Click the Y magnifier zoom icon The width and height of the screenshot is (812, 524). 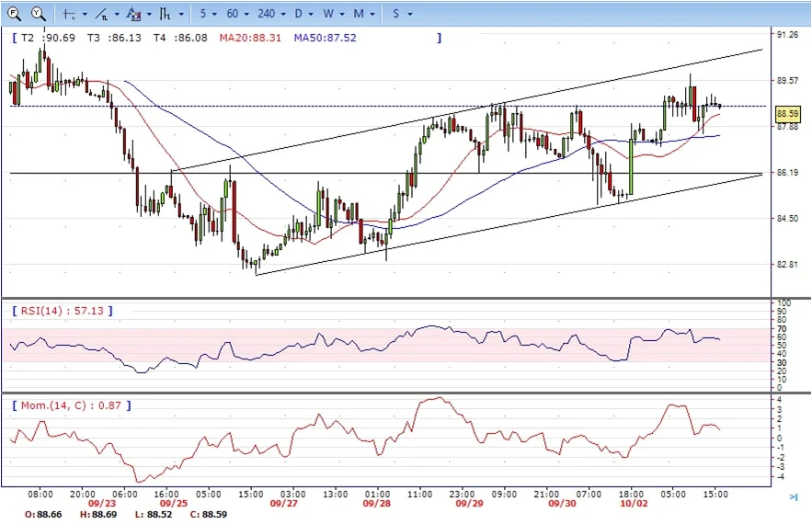(x=38, y=14)
